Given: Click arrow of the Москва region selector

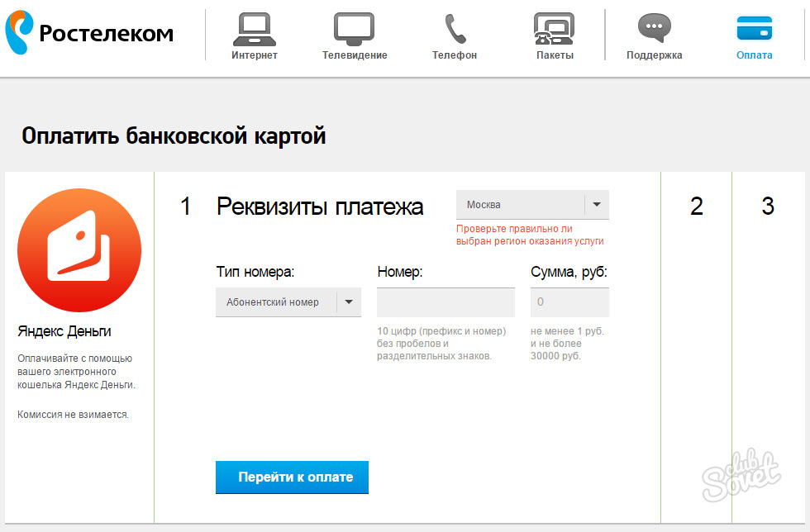Looking at the screenshot, I should coord(597,205).
